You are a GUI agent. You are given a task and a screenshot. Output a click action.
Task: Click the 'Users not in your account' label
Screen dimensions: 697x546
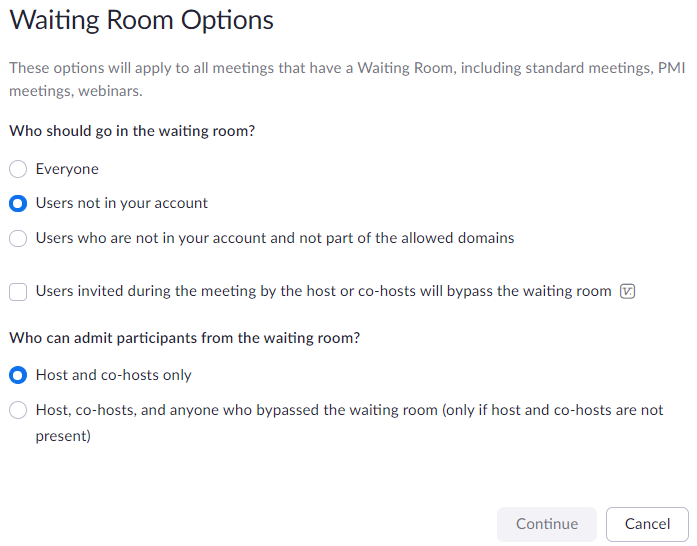click(x=122, y=203)
